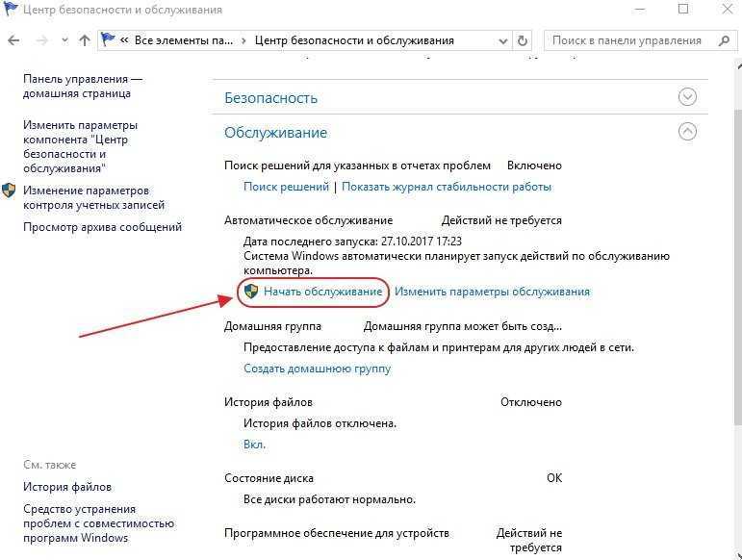
Task: Open Просмотр архива сообщений link
Action: [x=102, y=227]
